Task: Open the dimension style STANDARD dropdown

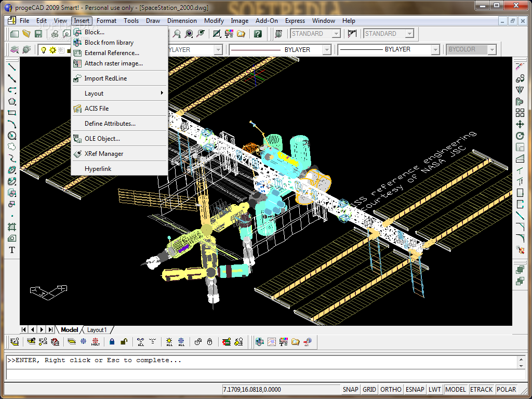Action: [409, 34]
